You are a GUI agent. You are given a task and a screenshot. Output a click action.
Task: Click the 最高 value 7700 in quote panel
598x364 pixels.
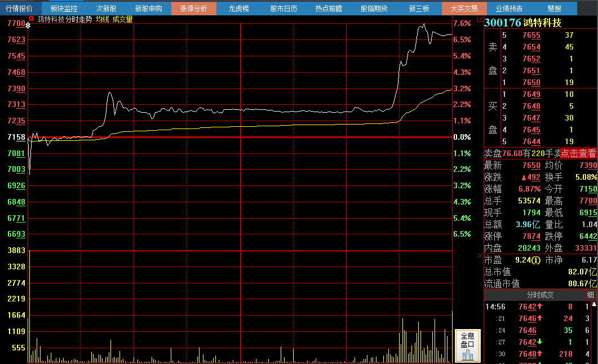click(588, 201)
